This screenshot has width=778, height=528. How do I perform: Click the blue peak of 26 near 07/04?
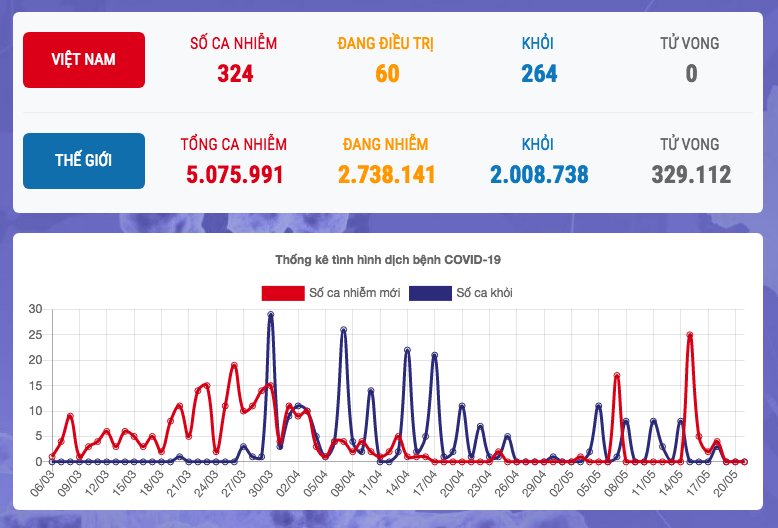click(344, 329)
